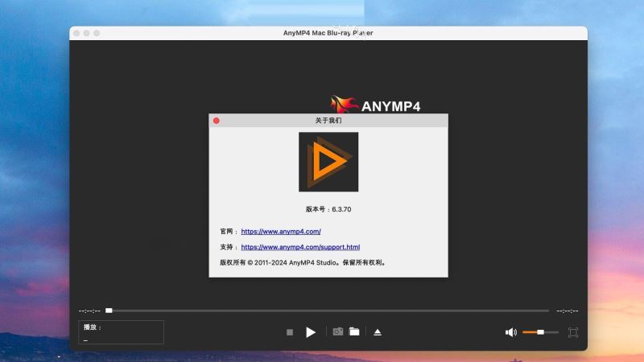
Task: Click the playback progress bar handle
Action: 109,311
